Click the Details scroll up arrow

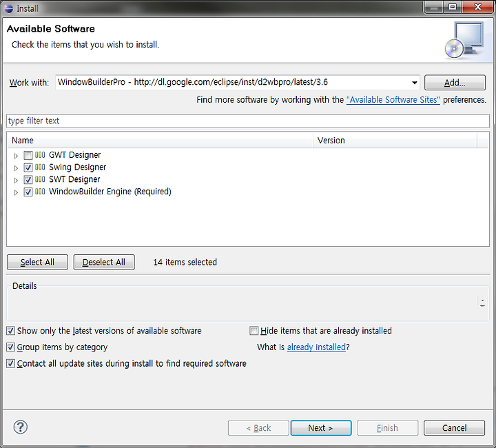coord(482,300)
